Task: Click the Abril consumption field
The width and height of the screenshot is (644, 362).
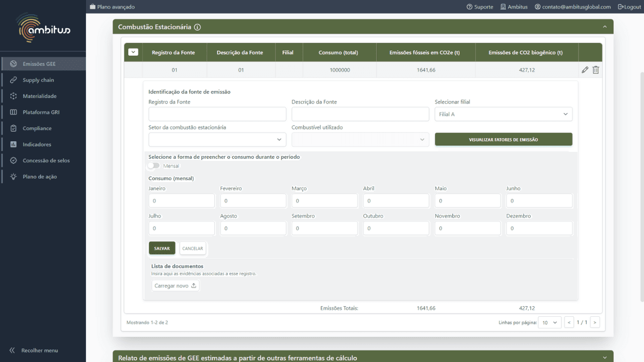Action: 396,201
